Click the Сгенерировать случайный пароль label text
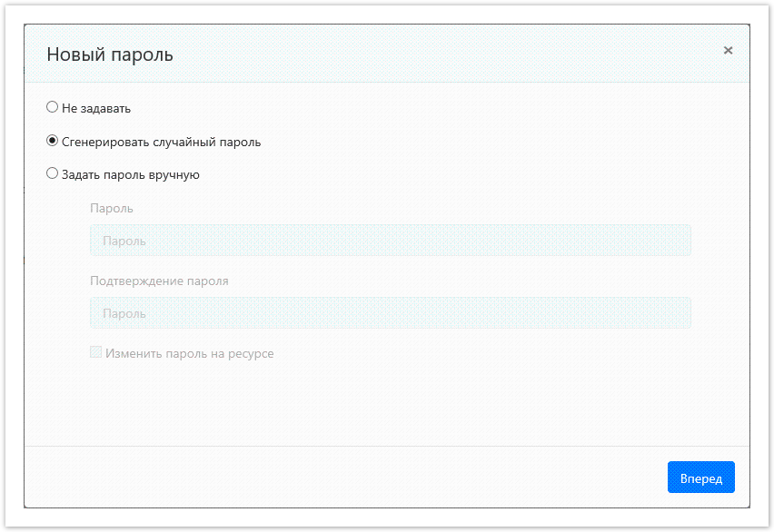The width and height of the screenshot is (774, 532). click(x=161, y=142)
